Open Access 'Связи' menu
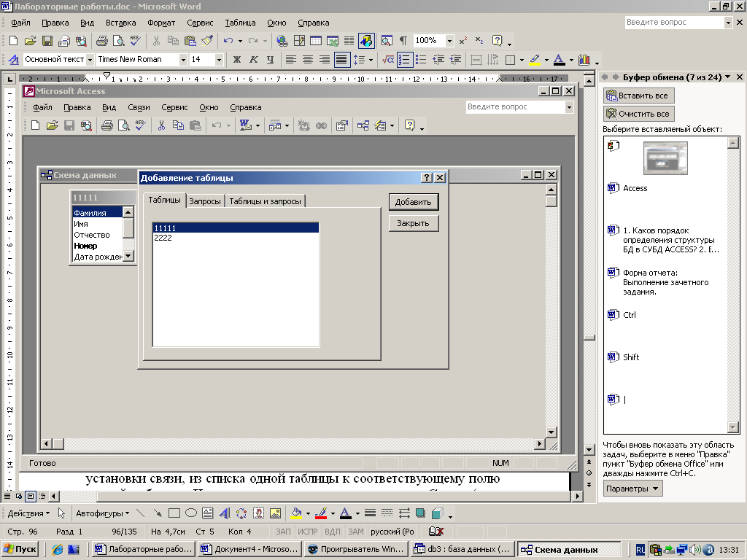The width and height of the screenshot is (747, 560). (x=139, y=107)
